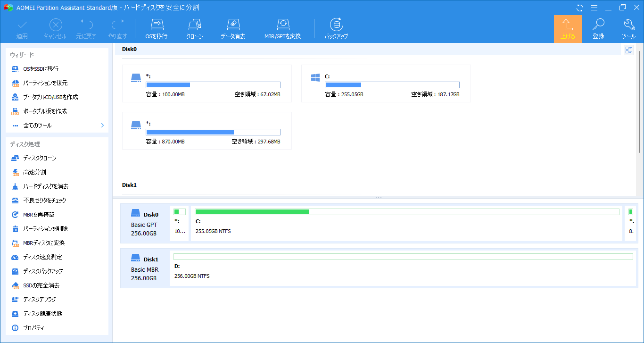
Task: Click the Disk1 heading in upper panel
Action: click(x=130, y=185)
